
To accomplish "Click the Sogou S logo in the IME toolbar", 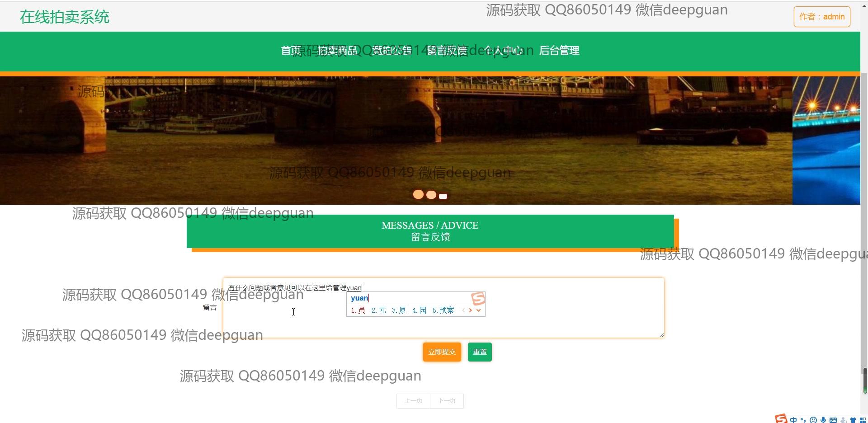I will tap(781, 419).
